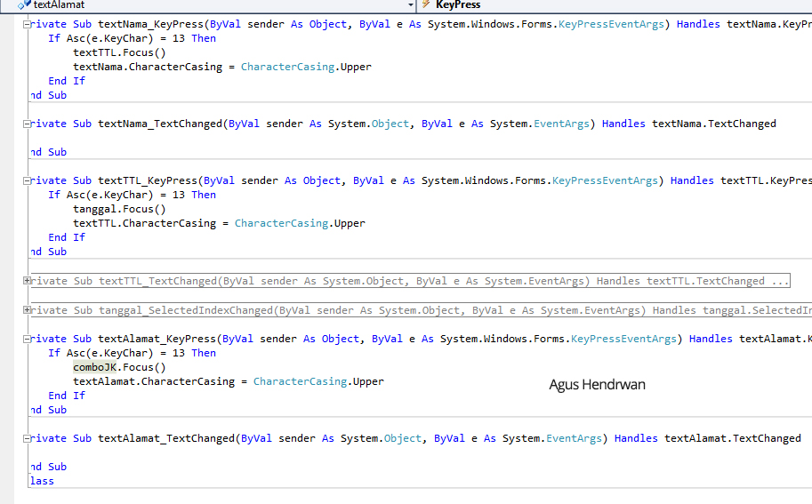Image resolution: width=812 pixels, height=504 pixels.
Task: Expand the collapsed tanggal_SelectedIndexChanged sub
Action: pyautogui.click(x=27, y=310)
